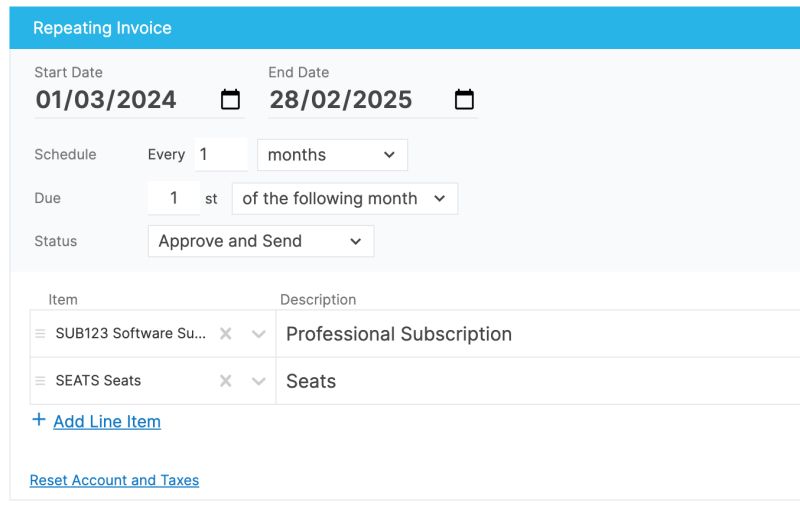Grab the drag handle on SUB123 row

pos(41,334)
